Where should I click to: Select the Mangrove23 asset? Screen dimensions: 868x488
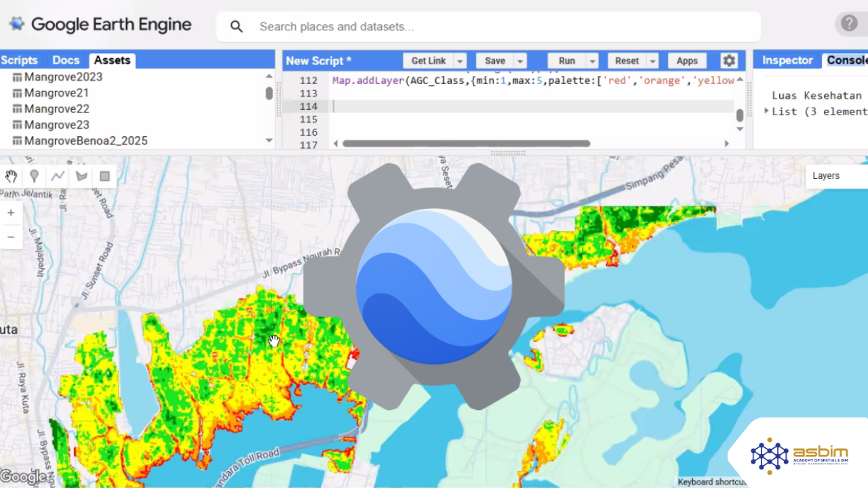point(57,125)
